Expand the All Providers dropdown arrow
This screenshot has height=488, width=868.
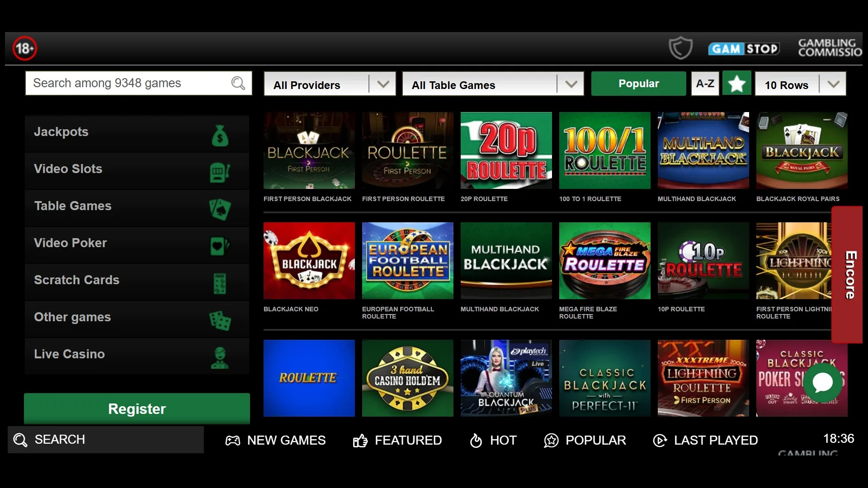click(383, 84)
